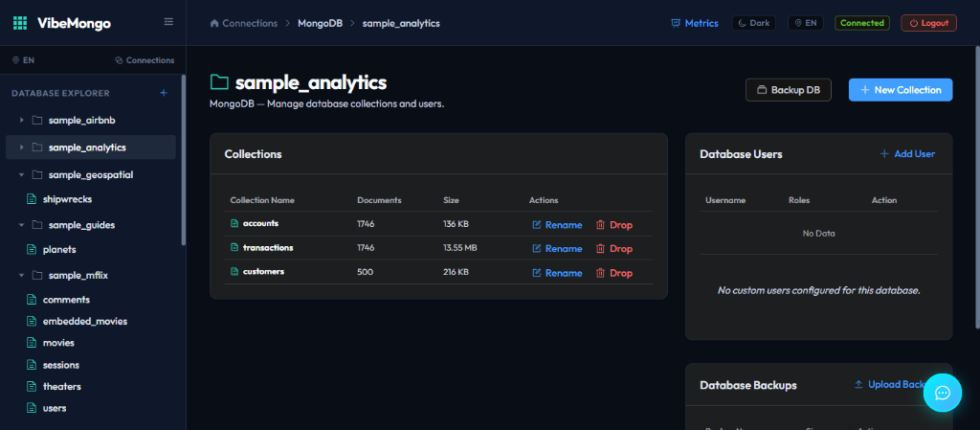The image size is (980, 430).
Task: Click the document icon next to movies
Action: (x=32, y=343)
